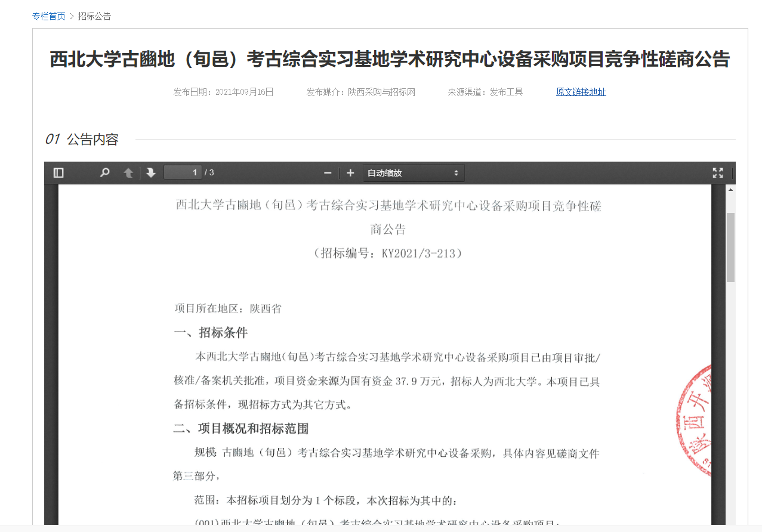Enter fullscreen presentation mode
Screen dimensions: 762x532
[718, 173]
